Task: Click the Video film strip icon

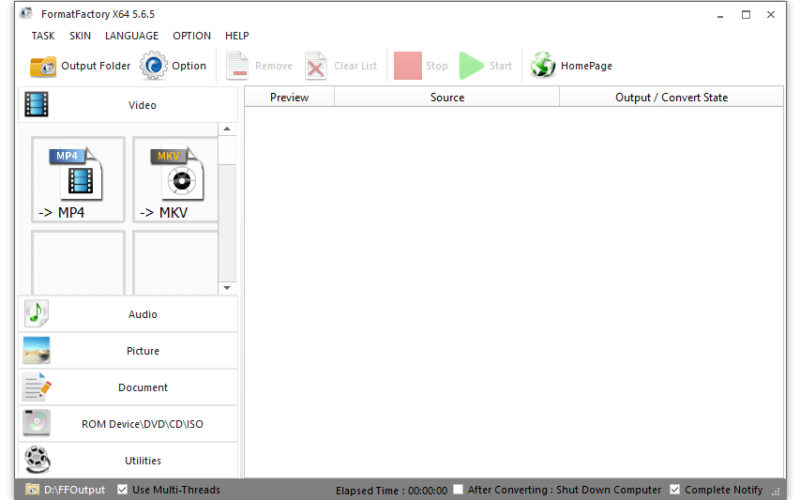Action: pos(36,105)
